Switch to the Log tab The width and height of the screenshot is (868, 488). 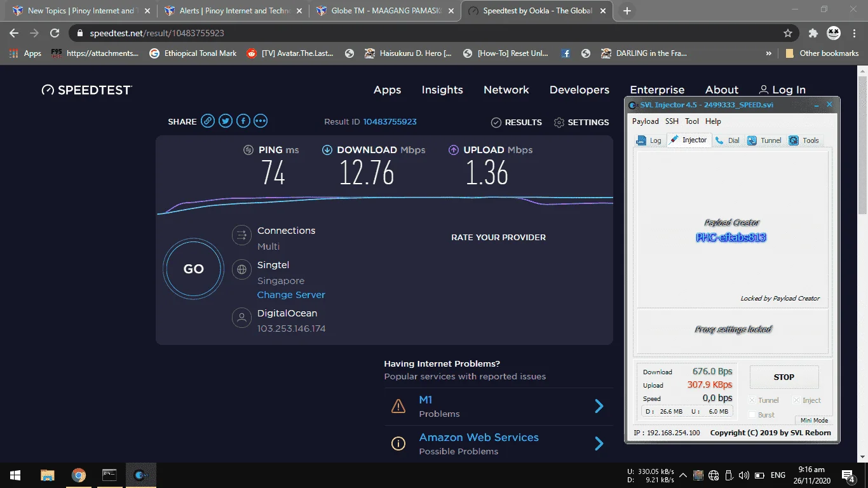pyautogui.click(x=649, y=140)
